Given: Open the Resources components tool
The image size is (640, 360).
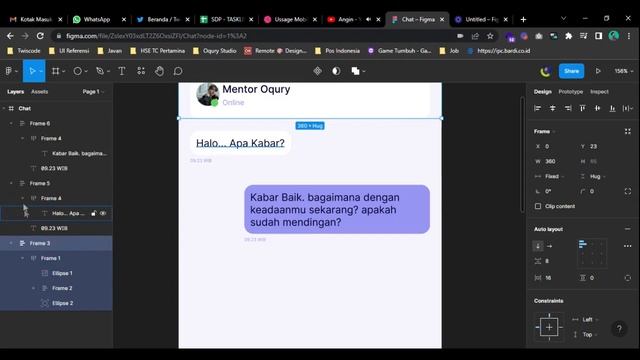Looking at the screenshot, I should pos(141,71).
